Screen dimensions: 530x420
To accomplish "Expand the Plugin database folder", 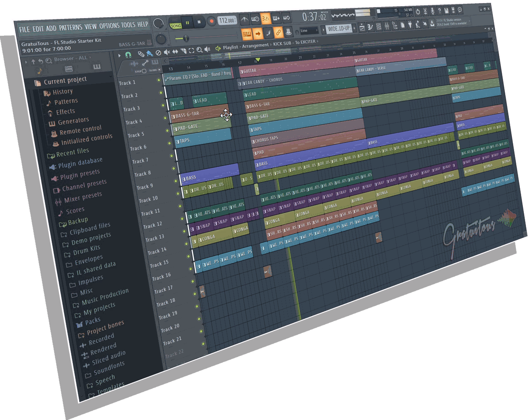I will click(x=75, y=163).
